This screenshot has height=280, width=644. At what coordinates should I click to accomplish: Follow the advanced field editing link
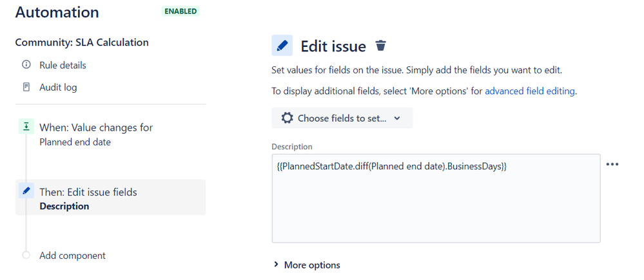tap(530, 91)
